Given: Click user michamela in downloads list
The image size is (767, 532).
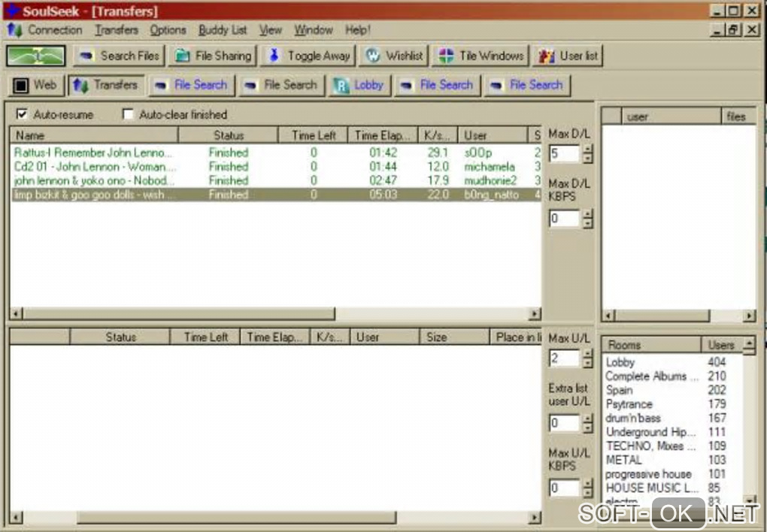Looking at the screenshot, I should click(490, 167).
